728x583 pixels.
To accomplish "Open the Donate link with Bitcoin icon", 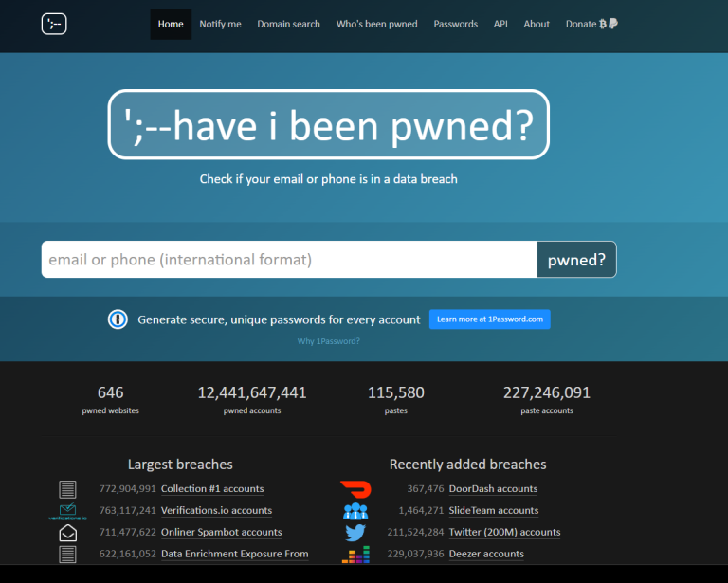I will point(591,24).
